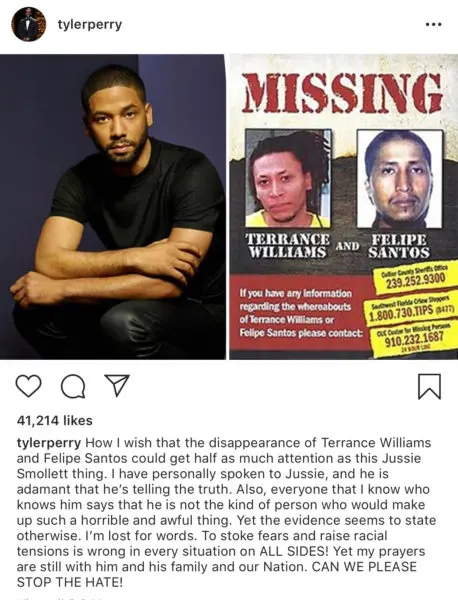The width and height of the screenshot is (458, 600).
Task: Save the post with the bookmark icon
Action: [x=429, y=386]
